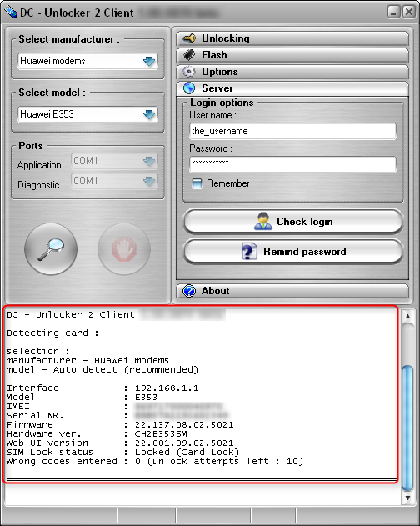Click the Remind password button
The height and width of the screenshot is (526, 420).
292,251
